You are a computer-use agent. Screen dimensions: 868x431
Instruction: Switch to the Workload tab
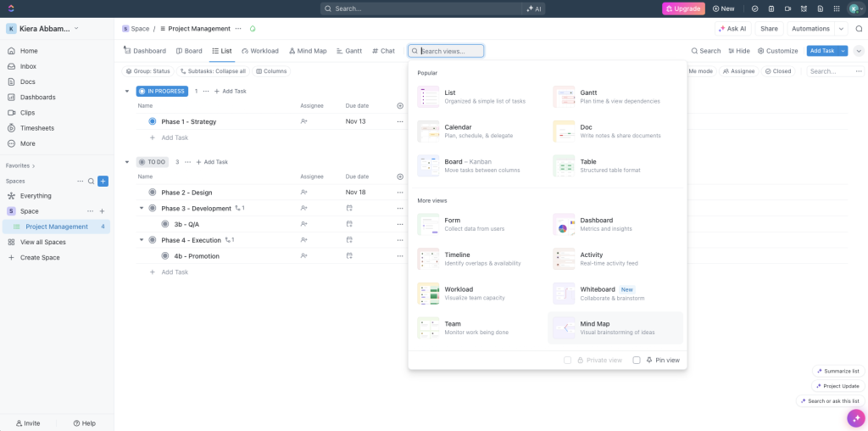tap(259, 51)
